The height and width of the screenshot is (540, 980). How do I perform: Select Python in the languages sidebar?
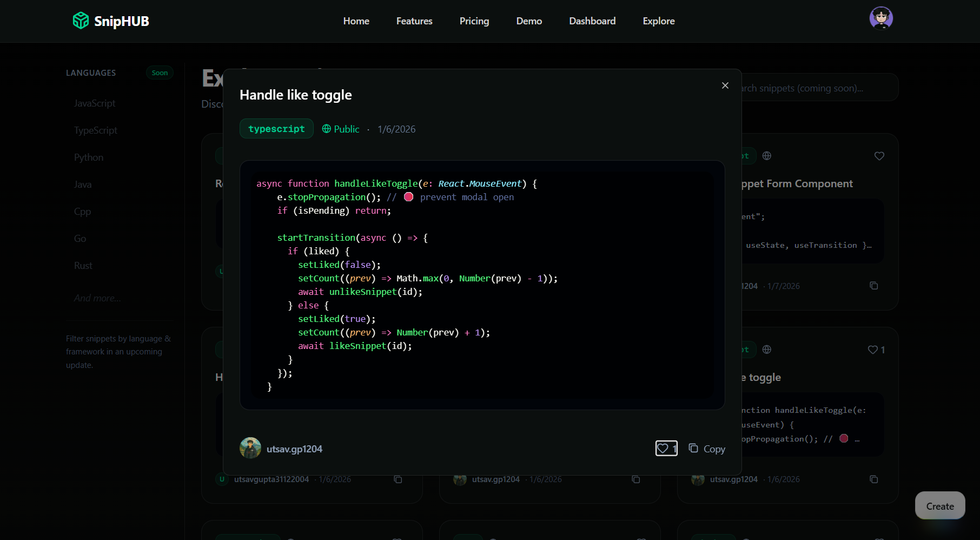88,157
